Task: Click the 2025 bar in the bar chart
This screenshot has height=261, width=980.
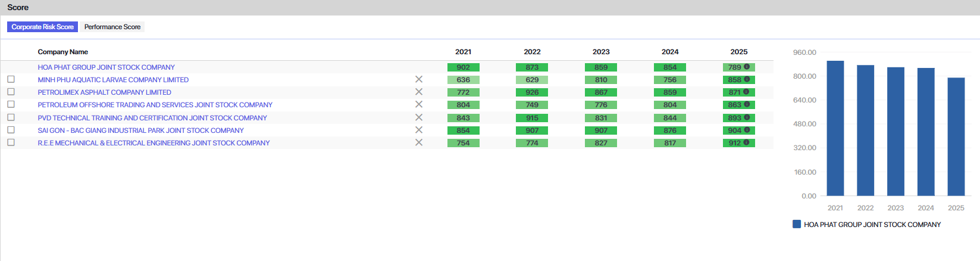Action: tap(956, 136)
